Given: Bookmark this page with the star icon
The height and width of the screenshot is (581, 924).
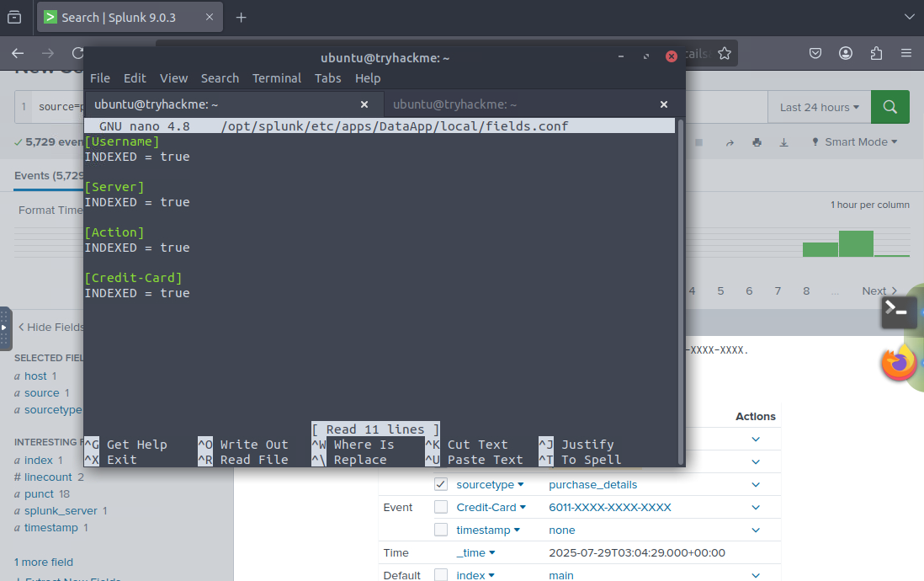Looking at the screenshot, I should click(x=724, y=53).
